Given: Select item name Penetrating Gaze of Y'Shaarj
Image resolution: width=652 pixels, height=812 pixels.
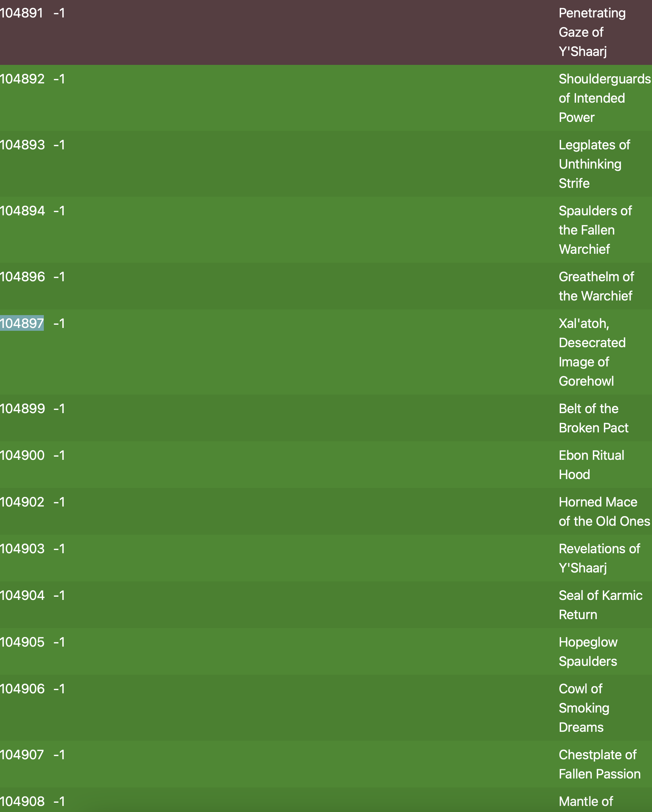Looking at the screenshot, I should (x=592, y=32).
